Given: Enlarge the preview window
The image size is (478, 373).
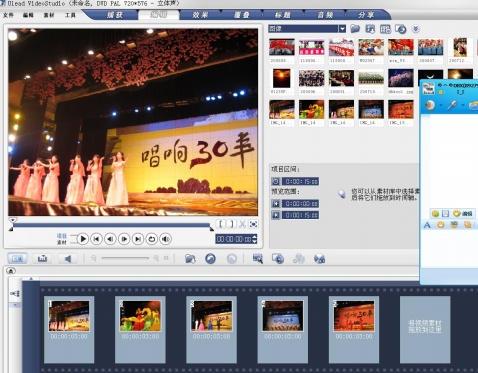Looking at the screenshot, I should click(x=253, y=224).
